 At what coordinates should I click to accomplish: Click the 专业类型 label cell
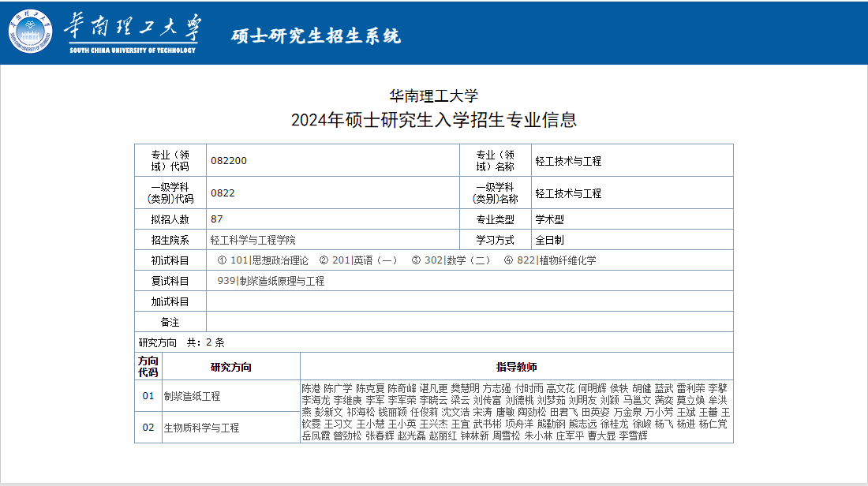pos(495,219)
